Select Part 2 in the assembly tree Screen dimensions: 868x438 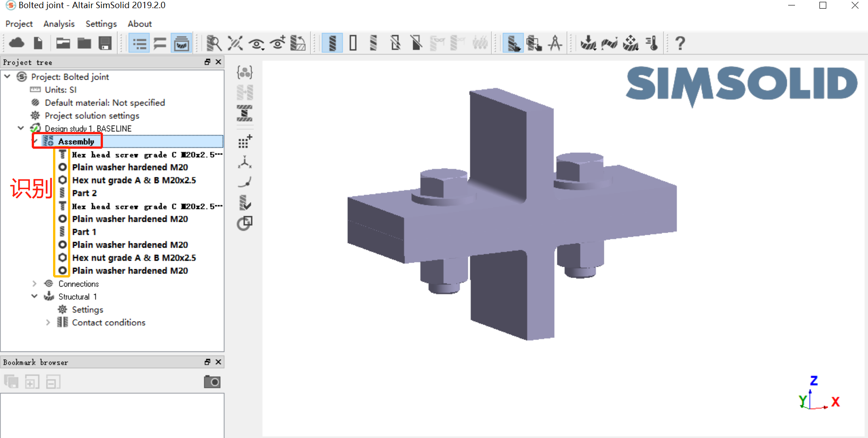point(84,193)
